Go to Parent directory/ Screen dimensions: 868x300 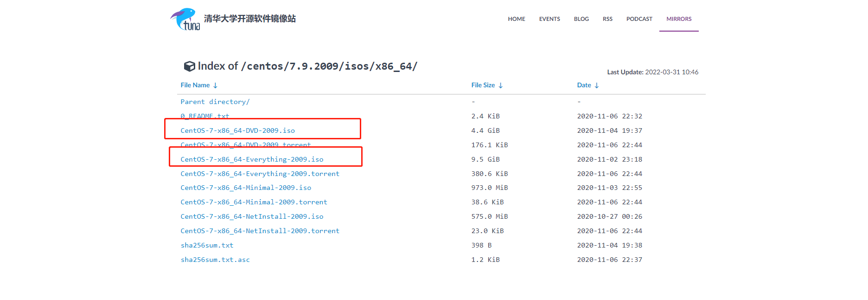(215, 102)
